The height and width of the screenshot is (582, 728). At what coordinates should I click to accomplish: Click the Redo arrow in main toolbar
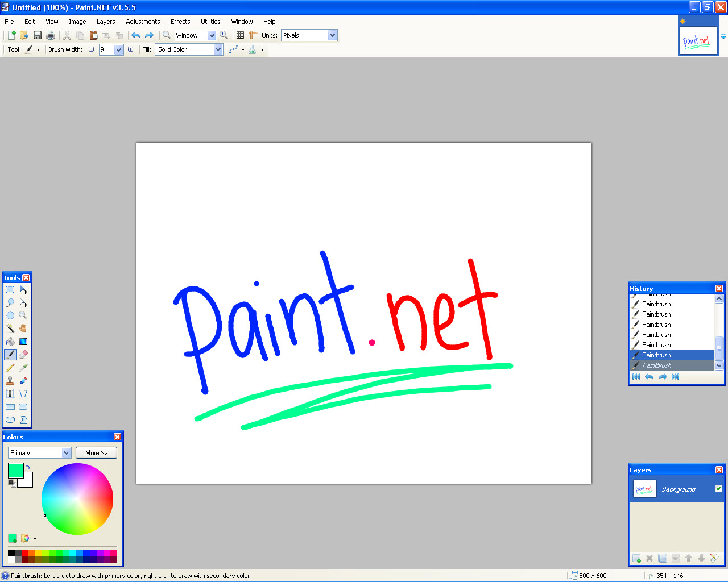click(x=149, y=35)
